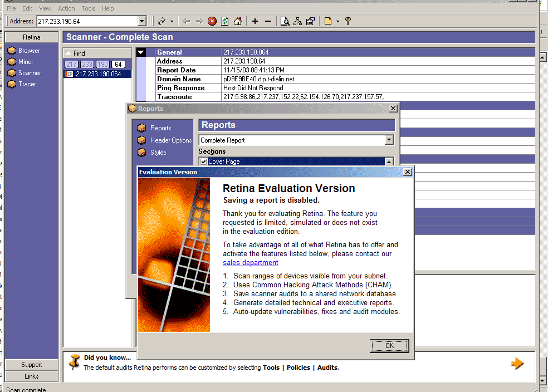Open the Action menu
Image resolution: width=548 pixels, height=392 pixels.
click(x=66, y=8)
